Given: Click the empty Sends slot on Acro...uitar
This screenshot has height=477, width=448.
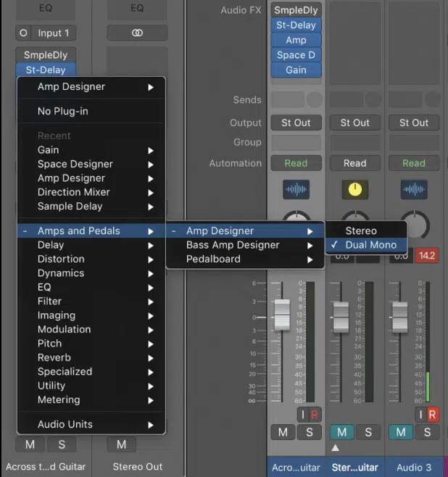Looking at the screenshot, I should (x=287, y=100).
